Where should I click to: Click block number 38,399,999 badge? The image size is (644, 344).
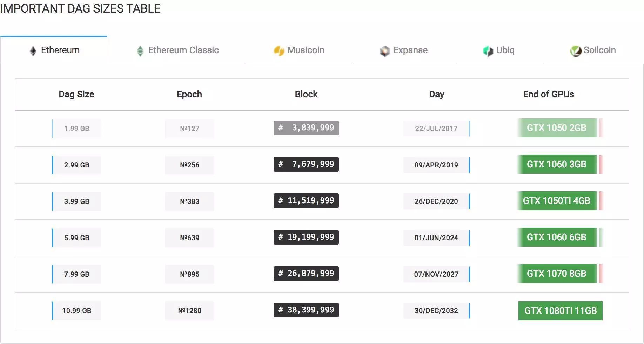[306, 310]
